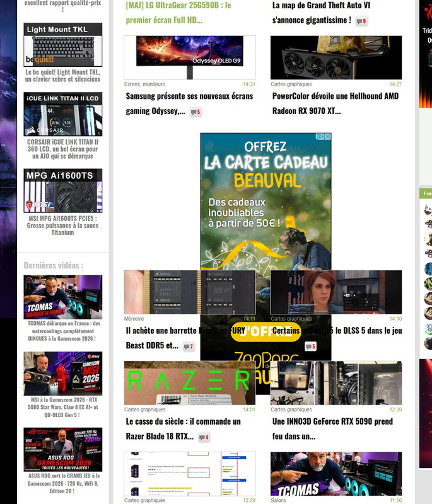Play the TCOMAS débarque en France video thumbnail
Image resolution: width=432 pixels, height=504 pixels.
[62, 297]
